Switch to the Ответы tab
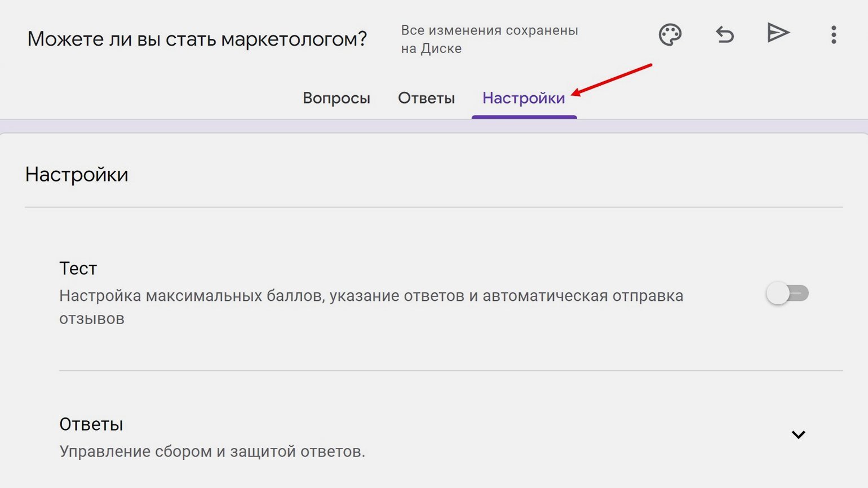The height and width of the screenshot is (488, 868). [x=426, y=98]
